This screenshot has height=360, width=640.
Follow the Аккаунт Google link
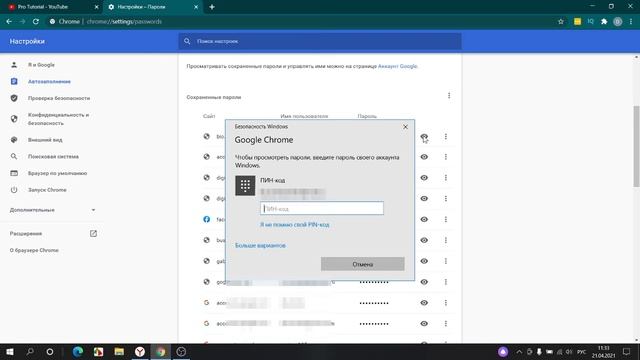[398, 66]
